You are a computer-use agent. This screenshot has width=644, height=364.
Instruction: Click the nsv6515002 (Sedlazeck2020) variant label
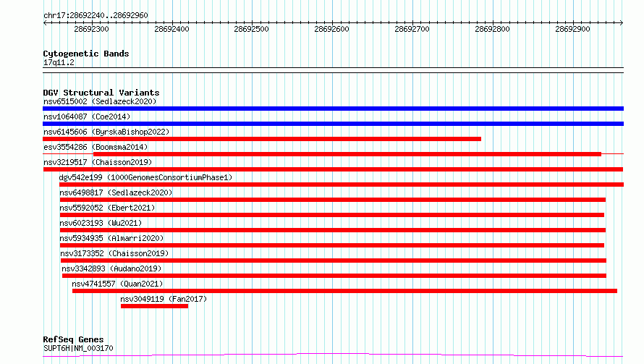point(100,101)
